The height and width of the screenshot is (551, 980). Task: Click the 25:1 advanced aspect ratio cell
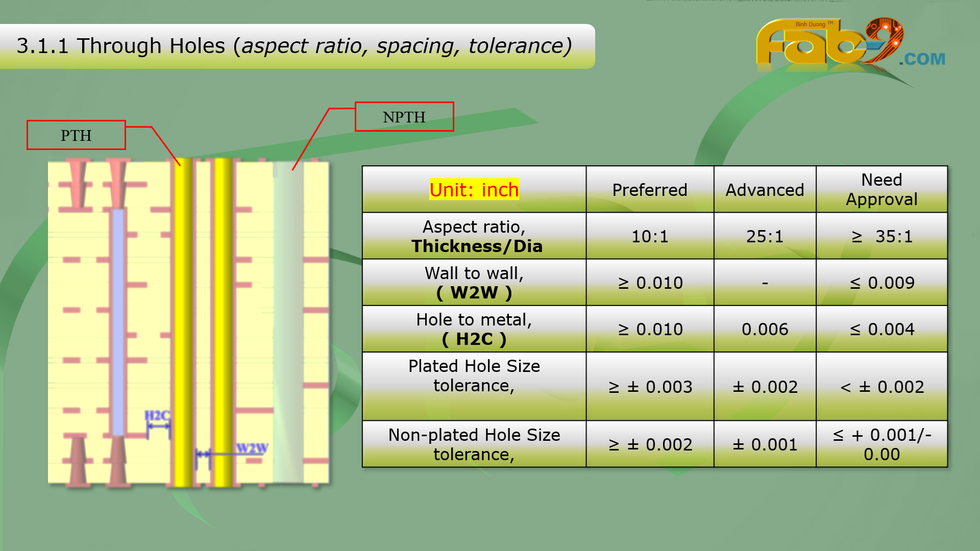click(x=765, y=236)
